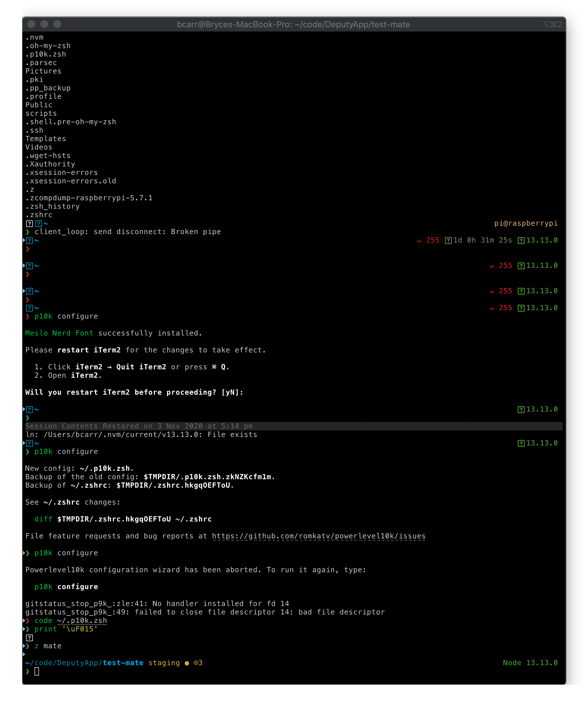Viewport: 588px width, 712px height.
Task: Click the blinking cursor block at the bottom prompt
Action: (x=37, y=671)
